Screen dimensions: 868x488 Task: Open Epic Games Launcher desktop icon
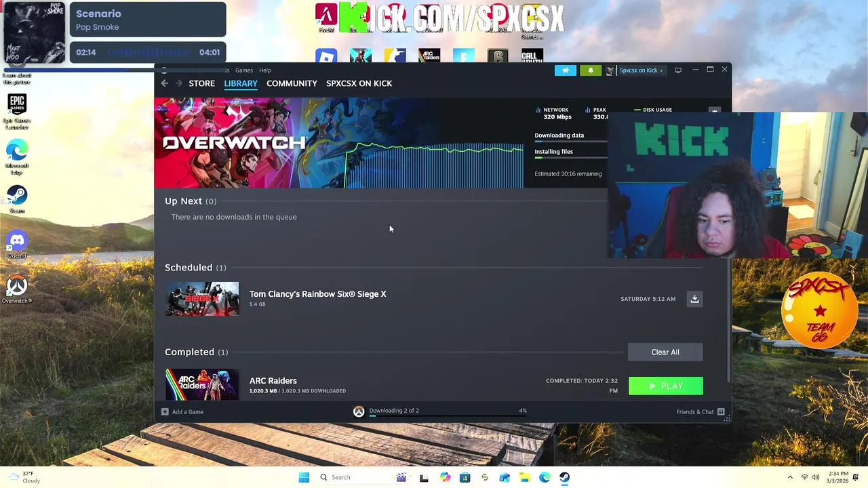[x=17, y=112]
